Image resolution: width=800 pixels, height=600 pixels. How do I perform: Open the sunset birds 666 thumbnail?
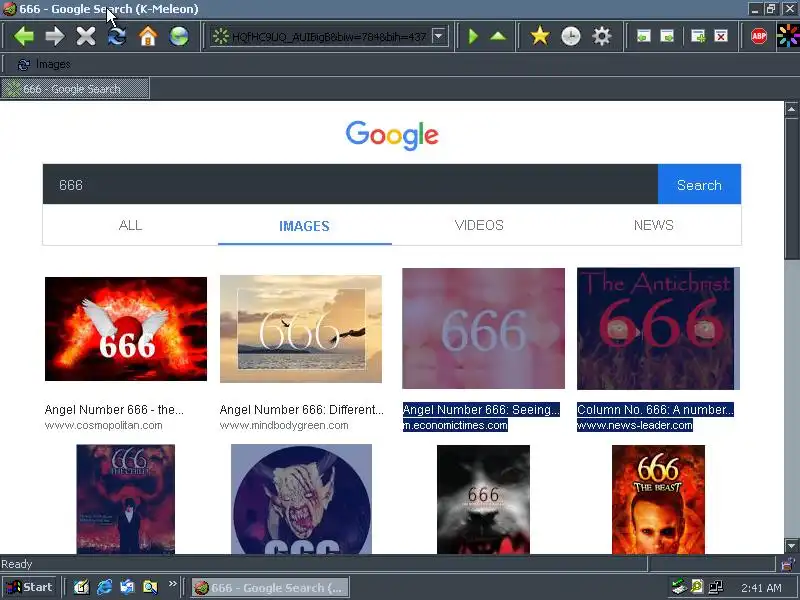click(301, 329)
